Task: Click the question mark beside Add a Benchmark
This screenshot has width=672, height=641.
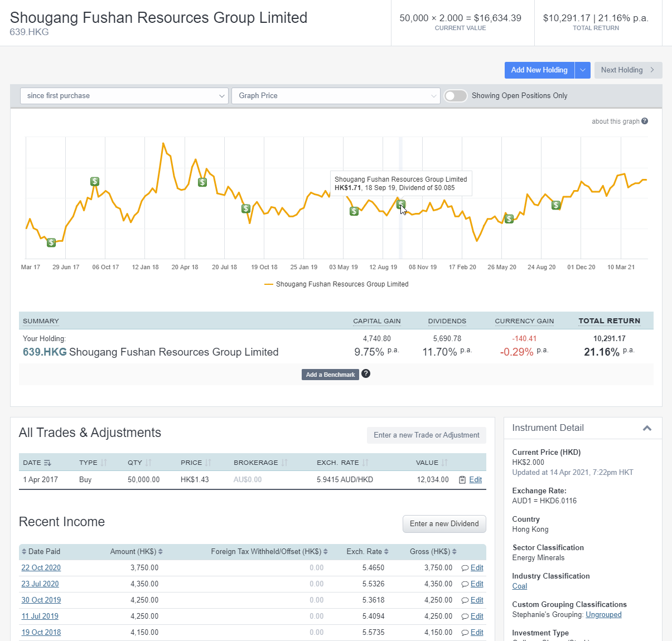Action: 366,373
